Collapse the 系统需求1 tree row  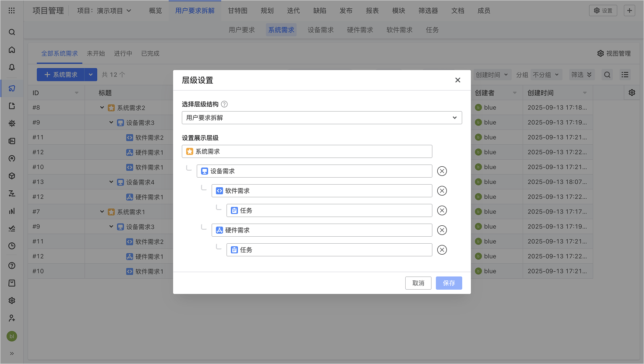click(x=102, y=211)
